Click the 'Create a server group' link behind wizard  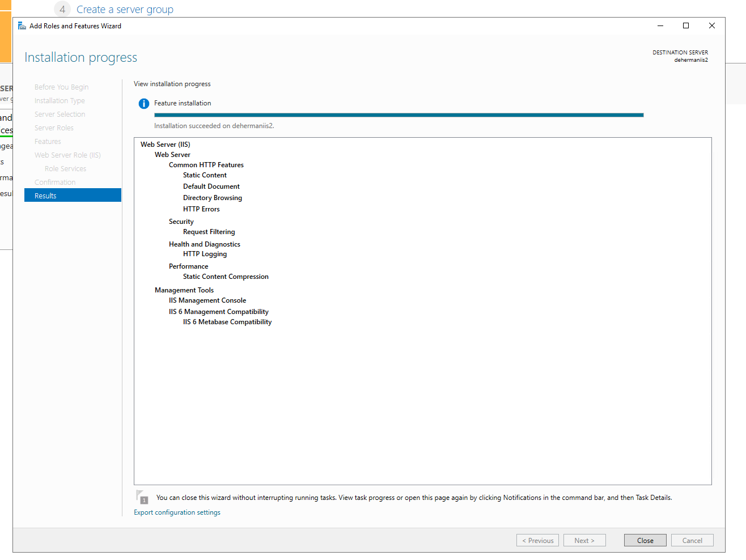click(125, 10)
